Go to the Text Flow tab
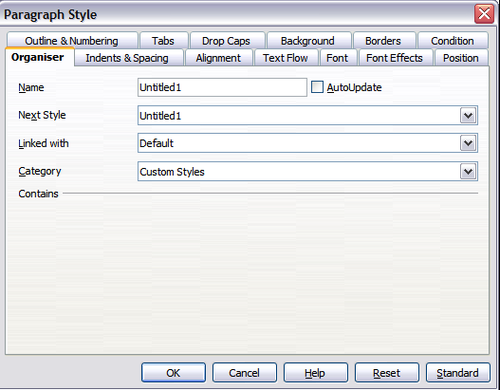Viewport: 500px width, 390px height. (x=286, y=58)
